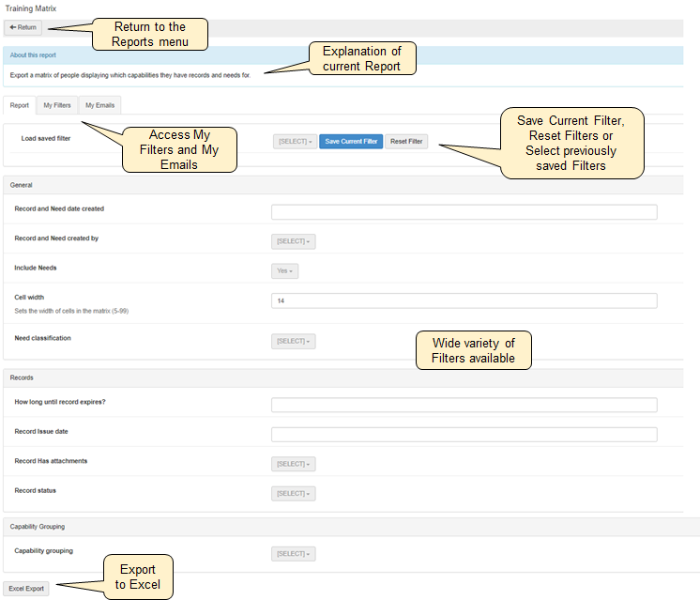Expand the Record status dropdown
The width and height of the screenshot is (700, 600).
294,493
